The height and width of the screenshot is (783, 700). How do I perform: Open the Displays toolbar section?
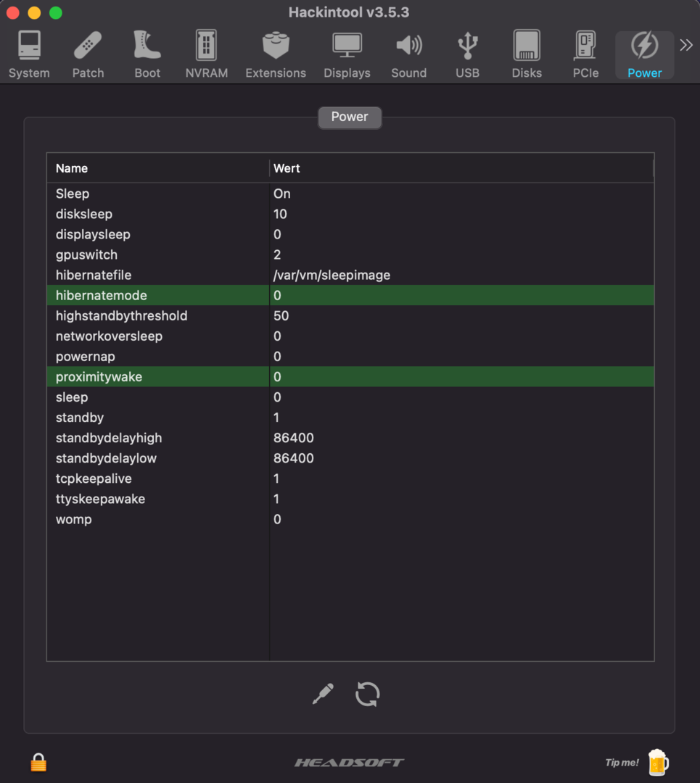coord(347,55)
